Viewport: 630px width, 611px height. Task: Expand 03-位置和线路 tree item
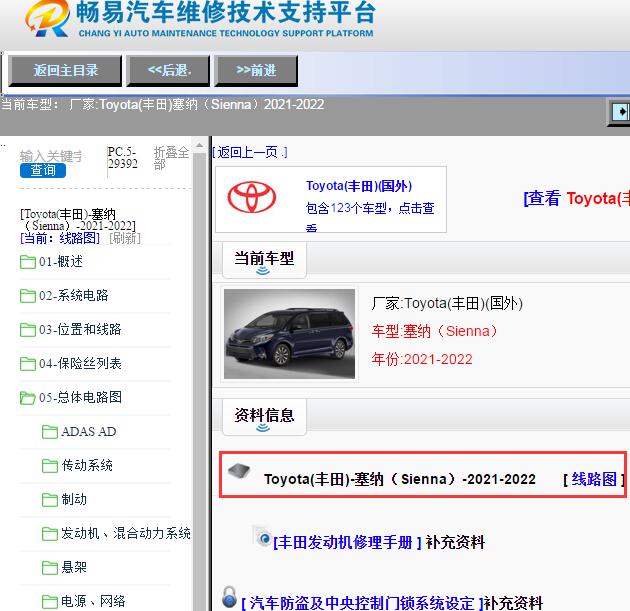pyautogui.click(x=80, y=330)
